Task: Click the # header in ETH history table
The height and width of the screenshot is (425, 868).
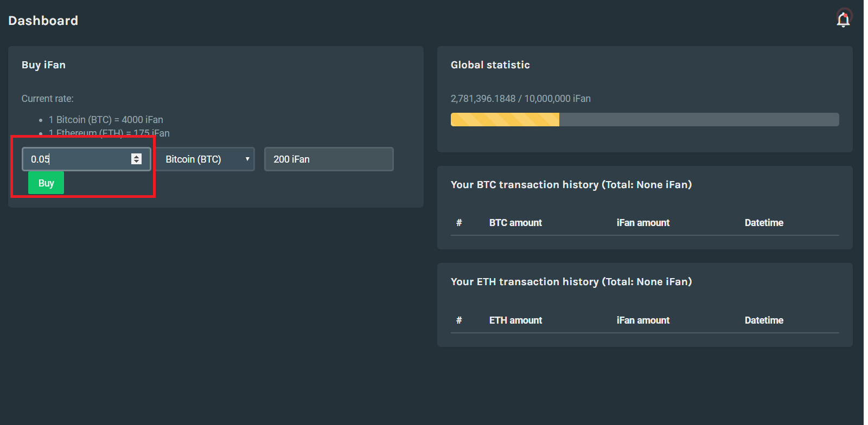Action: tap(459, 320)
